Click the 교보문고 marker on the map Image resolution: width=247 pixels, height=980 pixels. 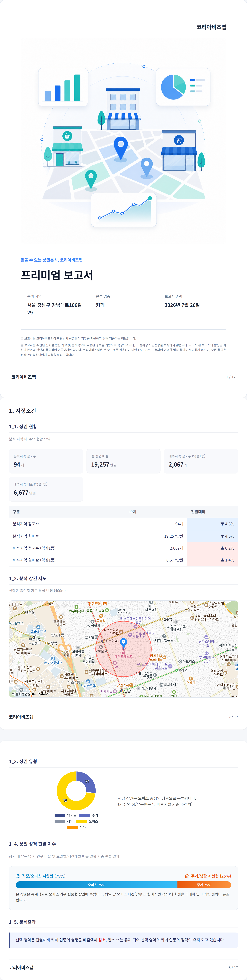[x=101, y=647]
